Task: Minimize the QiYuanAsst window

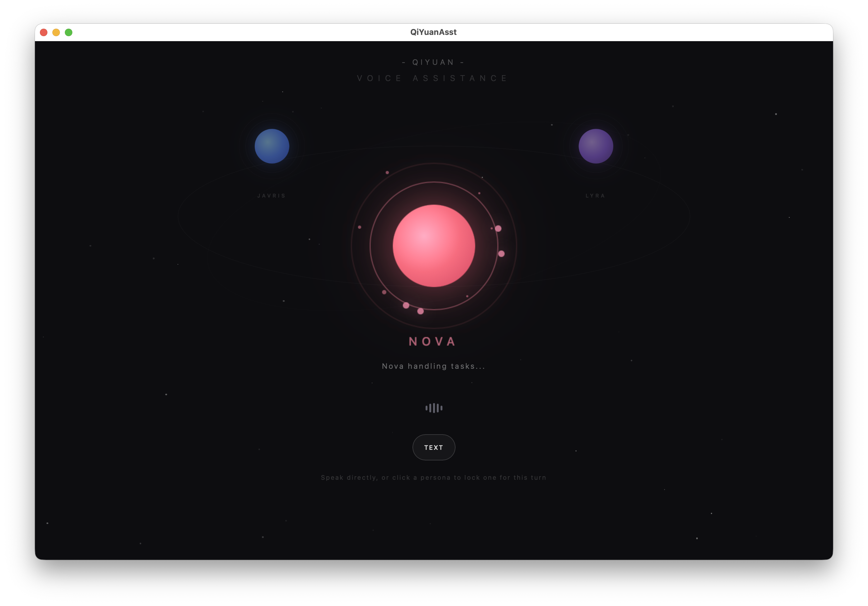Action: pos(56,32)
